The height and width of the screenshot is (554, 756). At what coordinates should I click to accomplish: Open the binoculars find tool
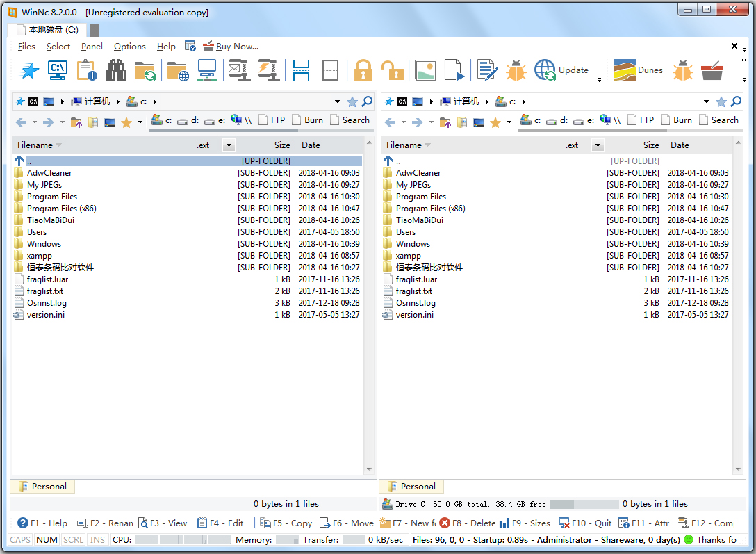[x=116, y=70]
